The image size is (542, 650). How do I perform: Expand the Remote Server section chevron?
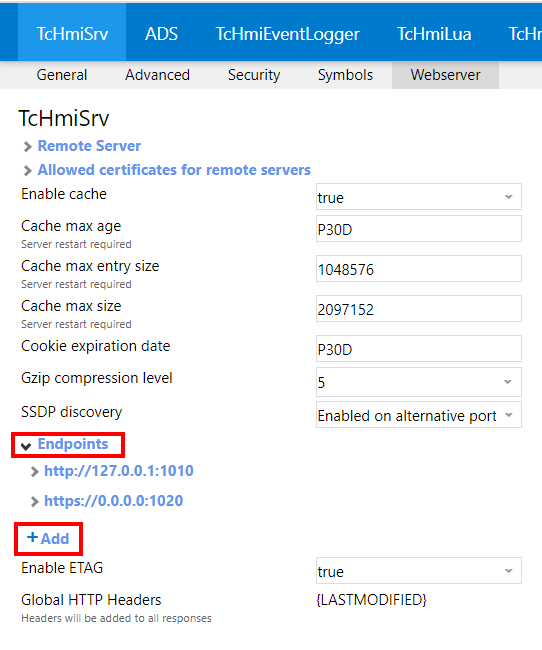tap(27, 147)
